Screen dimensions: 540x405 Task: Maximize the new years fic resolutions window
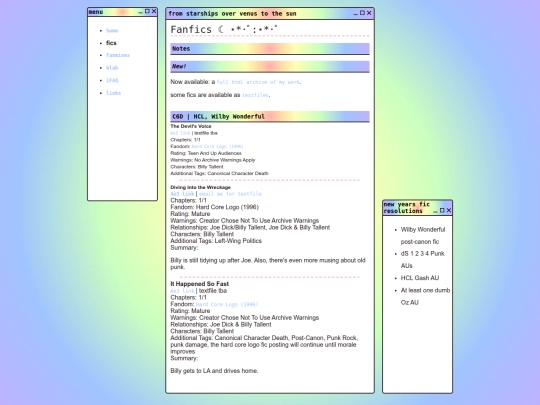(442, 210)
